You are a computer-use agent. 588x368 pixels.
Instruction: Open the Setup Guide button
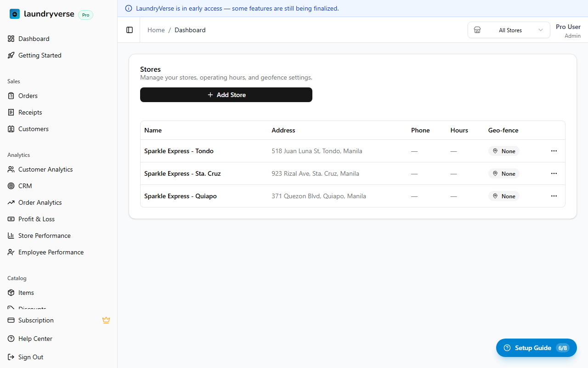point(536,348)
